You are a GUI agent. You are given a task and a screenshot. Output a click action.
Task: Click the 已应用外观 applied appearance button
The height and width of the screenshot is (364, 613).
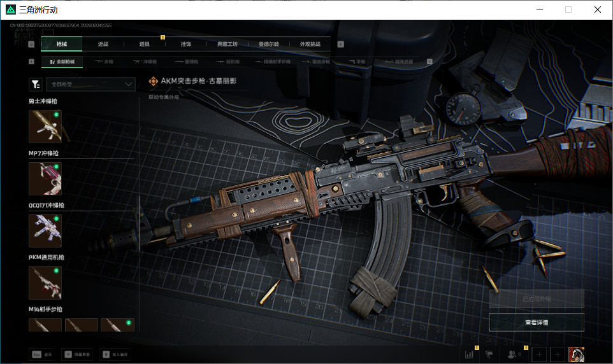[537, 299]
